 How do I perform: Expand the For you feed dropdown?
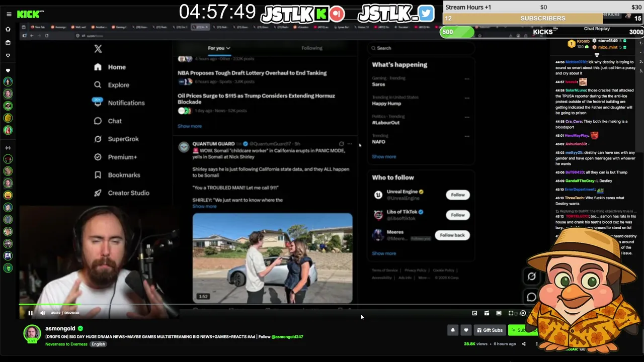[219, 48]
